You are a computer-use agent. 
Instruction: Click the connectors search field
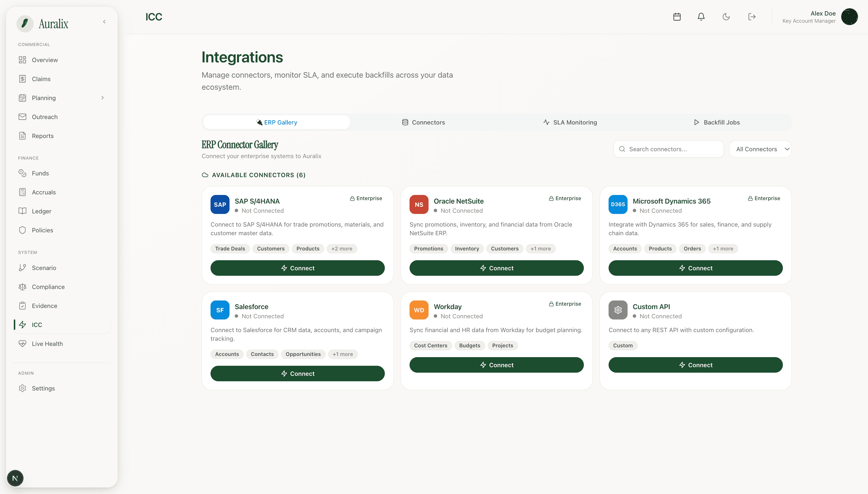coord(668,149)
